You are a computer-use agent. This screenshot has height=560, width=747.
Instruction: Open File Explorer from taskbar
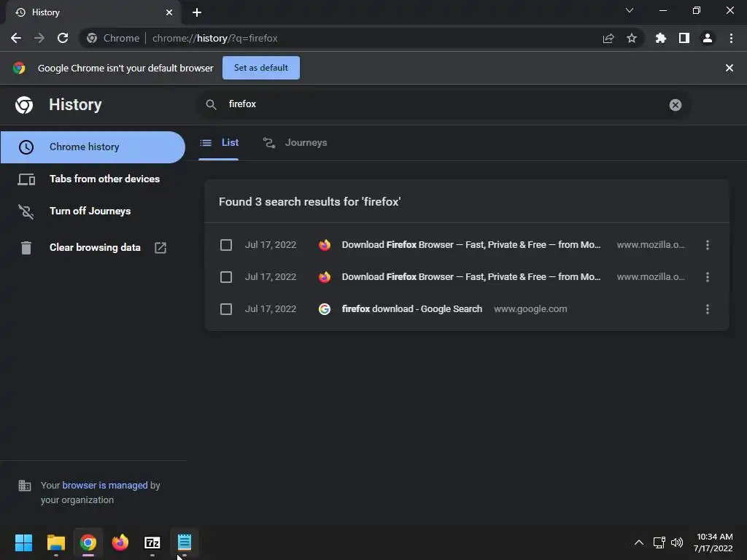[x=55, y=542]
